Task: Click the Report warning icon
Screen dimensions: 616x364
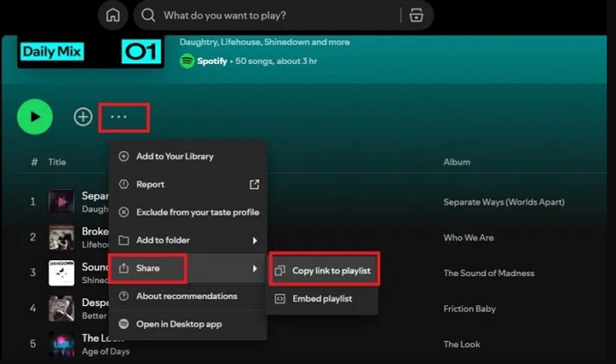Action: point(124,184)
